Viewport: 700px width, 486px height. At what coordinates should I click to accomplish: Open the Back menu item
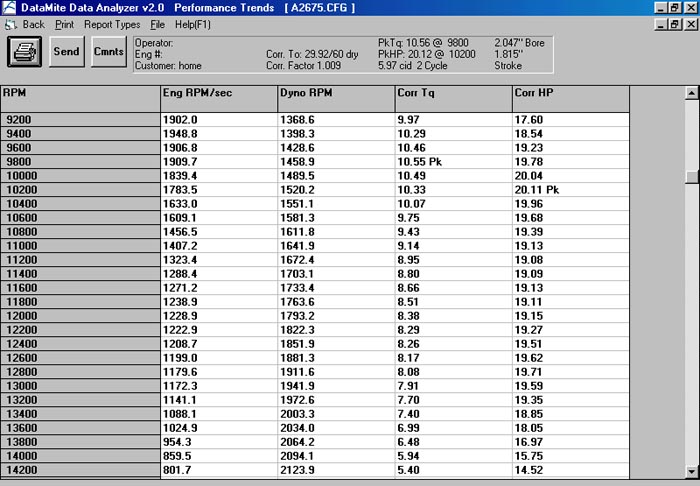(33, 25)
